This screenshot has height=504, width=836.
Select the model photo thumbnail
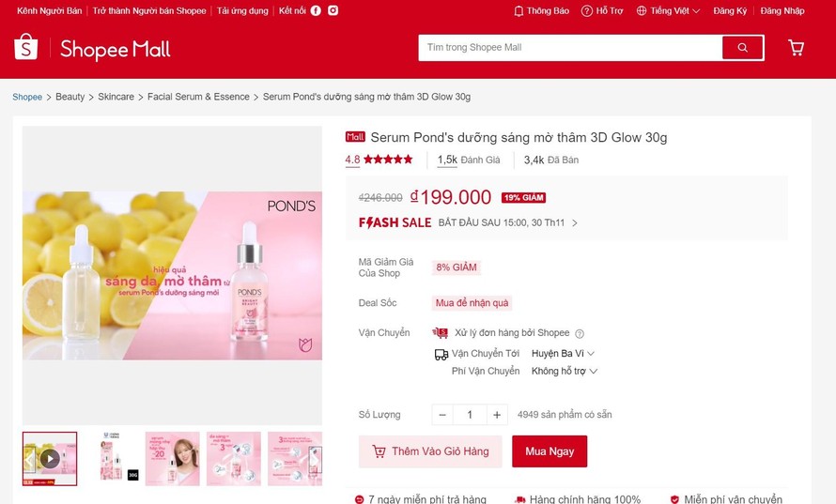click(x=172, y=458)
